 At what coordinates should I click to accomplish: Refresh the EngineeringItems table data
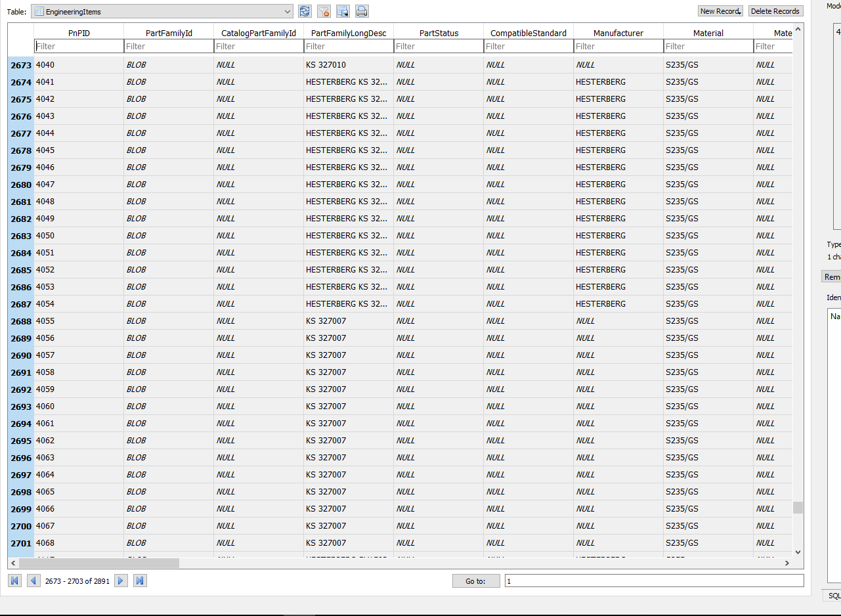click(x=303, y=11)
